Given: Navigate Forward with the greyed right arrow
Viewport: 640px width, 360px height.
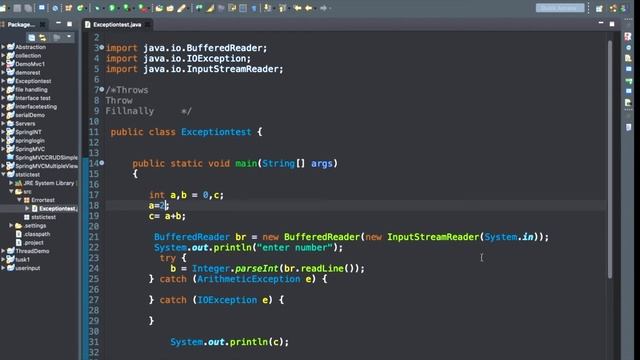Looking at the screenshot, I should (323, 8).
